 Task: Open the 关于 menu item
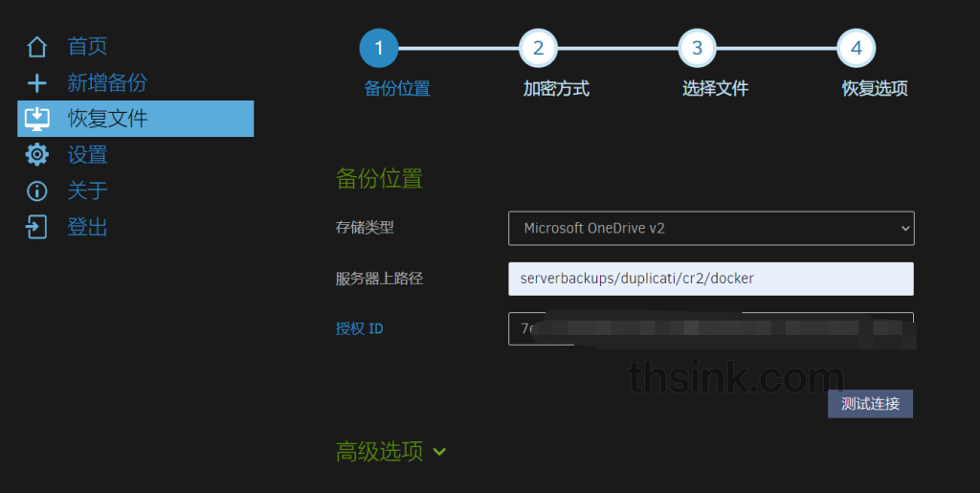click(x=87, y=190)
